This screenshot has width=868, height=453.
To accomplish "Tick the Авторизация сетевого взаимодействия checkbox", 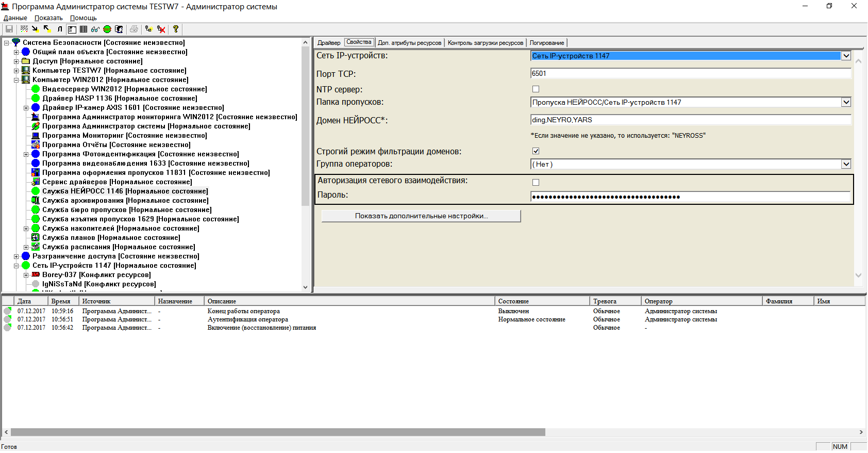I will coord(536,183).
